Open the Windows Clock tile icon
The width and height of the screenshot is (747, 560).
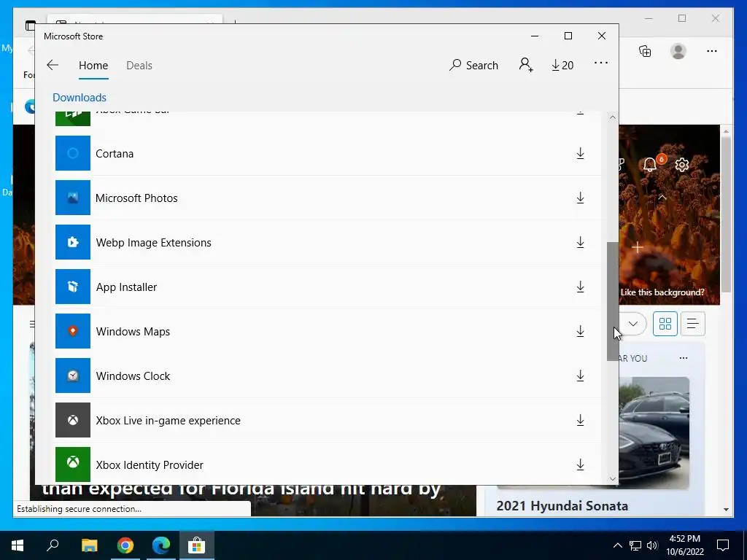click(73, 376)
